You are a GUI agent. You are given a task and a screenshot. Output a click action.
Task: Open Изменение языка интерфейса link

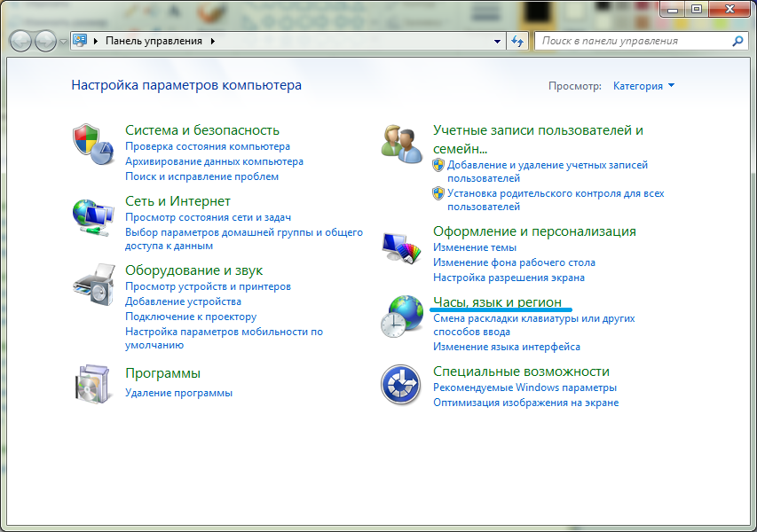click(507, 347)
